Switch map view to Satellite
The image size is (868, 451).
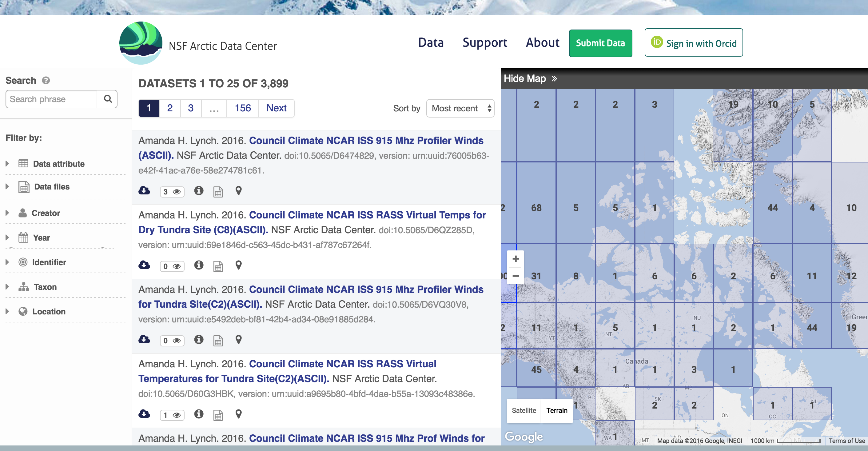pyautogui.click(x=524, y=411)
